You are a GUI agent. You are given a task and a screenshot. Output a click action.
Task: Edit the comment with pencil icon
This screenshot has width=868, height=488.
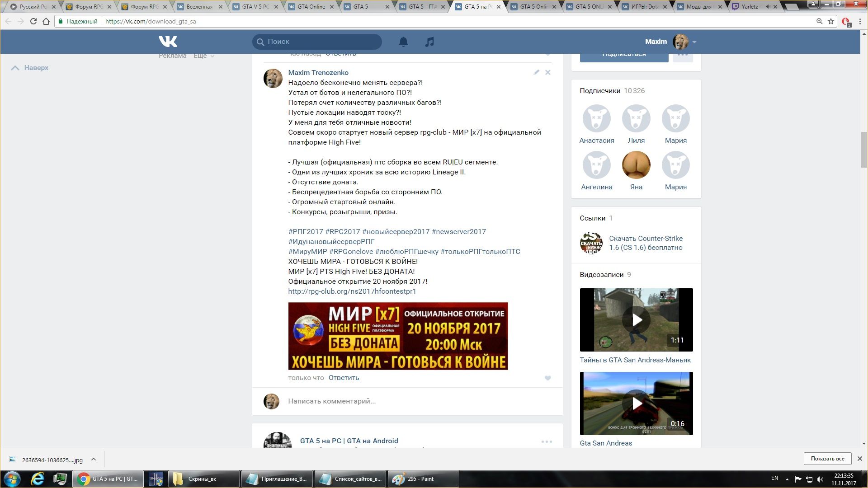[x=536, y=72]
